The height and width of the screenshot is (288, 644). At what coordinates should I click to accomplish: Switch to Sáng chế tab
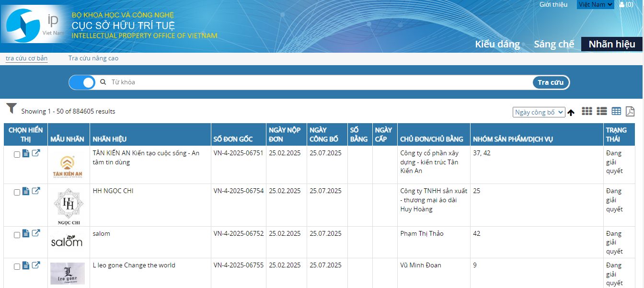(554, 44)
